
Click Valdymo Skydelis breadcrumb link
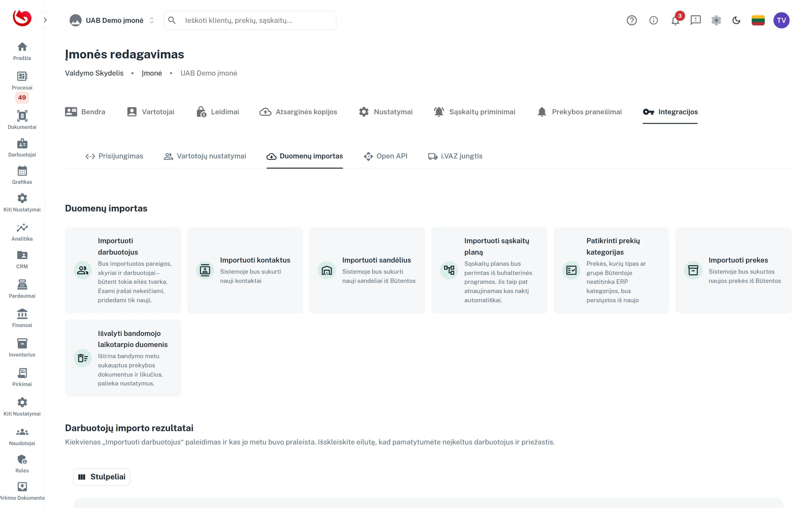point(94,73)
